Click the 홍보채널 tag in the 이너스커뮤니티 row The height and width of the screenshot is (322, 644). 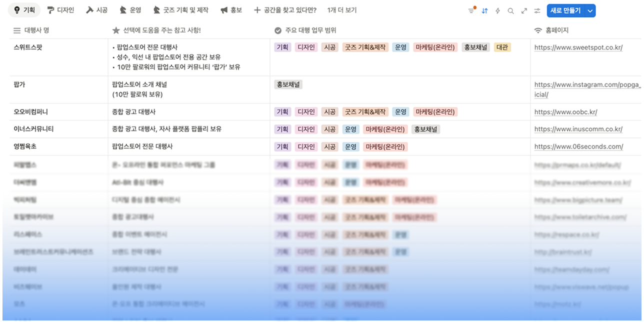pos(425,129)
